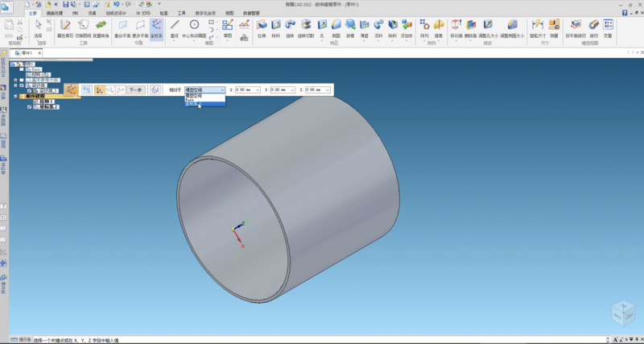
Task: Open the X value dropdown arrow
Action: [257, 89]
